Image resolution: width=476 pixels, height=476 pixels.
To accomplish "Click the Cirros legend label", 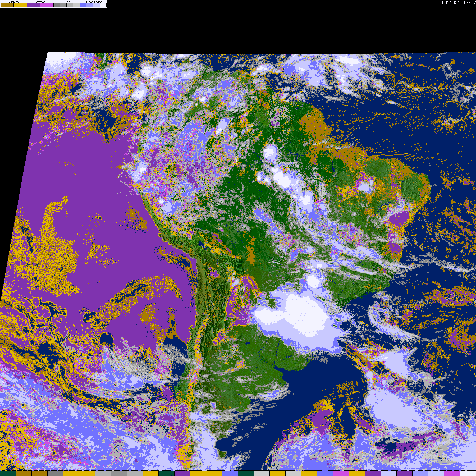I will (66, 2).
